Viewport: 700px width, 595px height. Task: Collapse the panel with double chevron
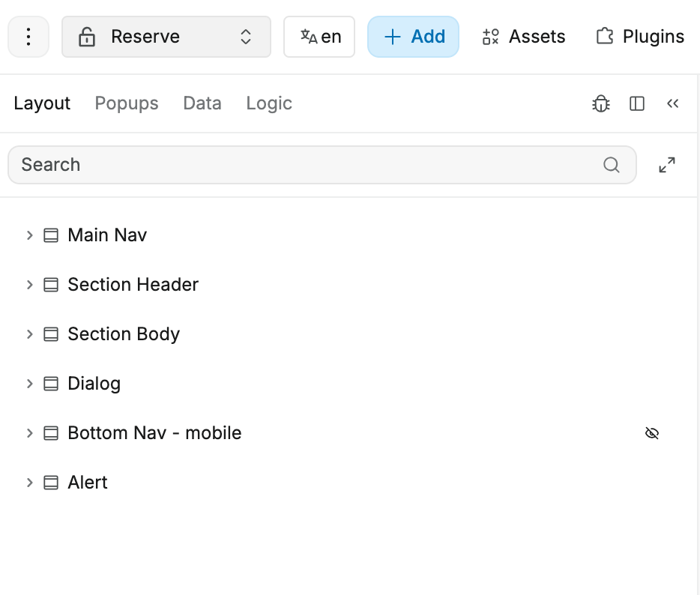tap(672, 103)
